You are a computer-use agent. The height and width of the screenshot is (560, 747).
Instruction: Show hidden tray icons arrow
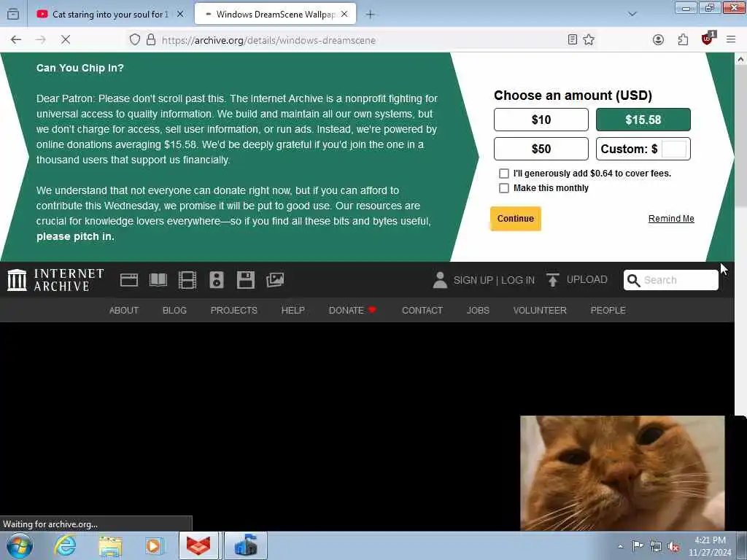620,547
